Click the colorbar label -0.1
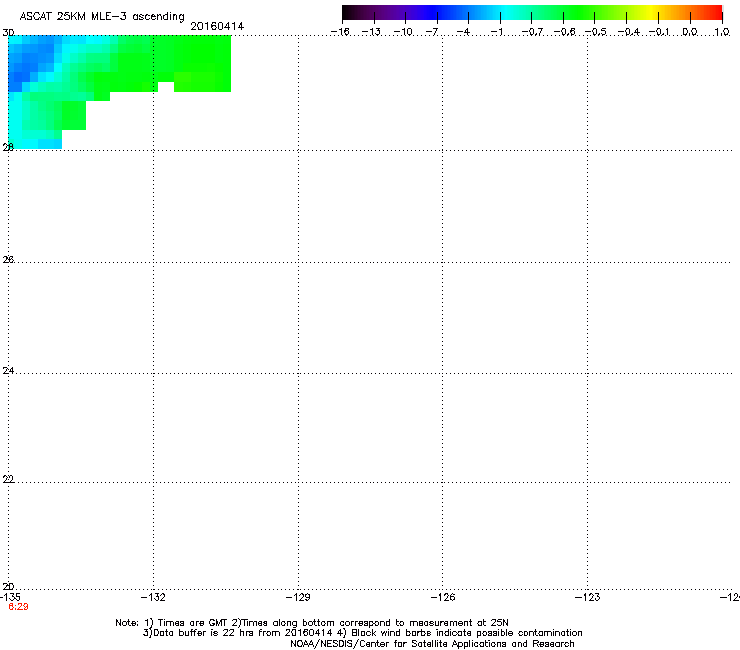The image size is (740, 650). 659,32
